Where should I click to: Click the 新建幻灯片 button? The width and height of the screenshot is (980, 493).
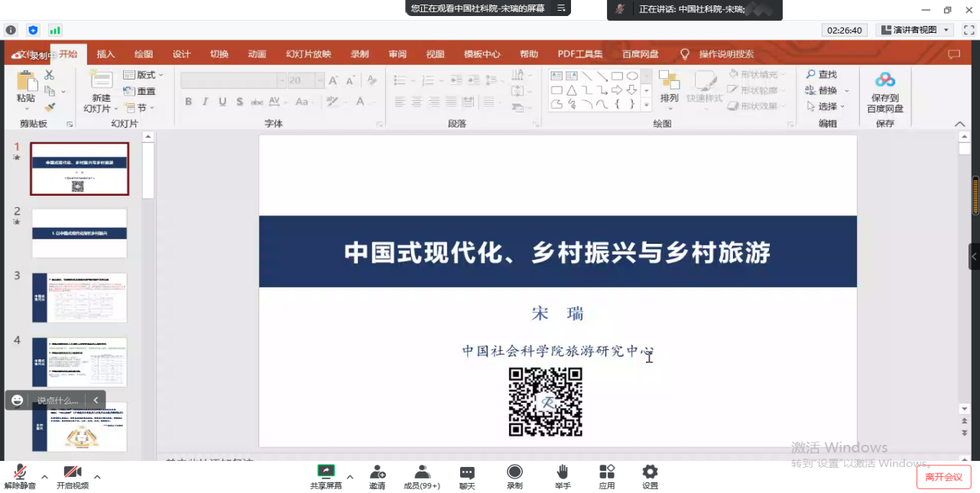[101, 92]
